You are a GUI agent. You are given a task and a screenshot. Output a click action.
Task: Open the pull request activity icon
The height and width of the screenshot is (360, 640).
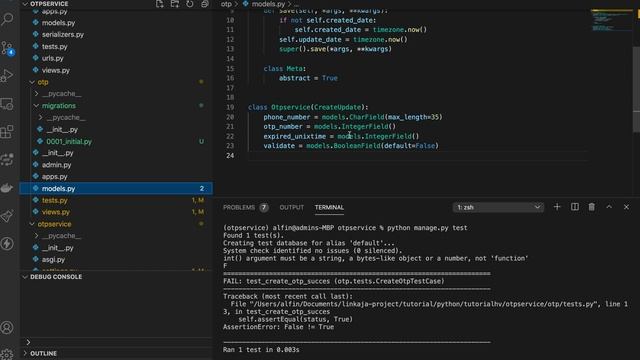pyautogui.click(x=7, y=160)
